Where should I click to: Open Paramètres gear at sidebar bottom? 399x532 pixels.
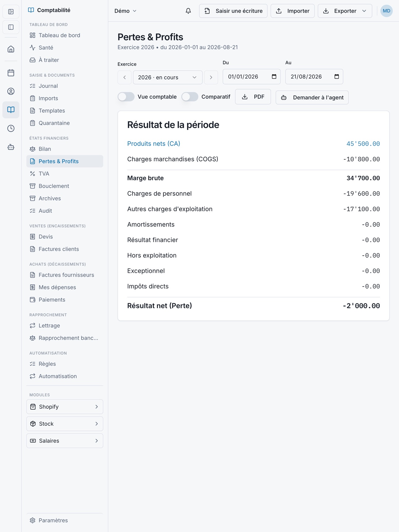pyautogui.click(x=65, y=520)
